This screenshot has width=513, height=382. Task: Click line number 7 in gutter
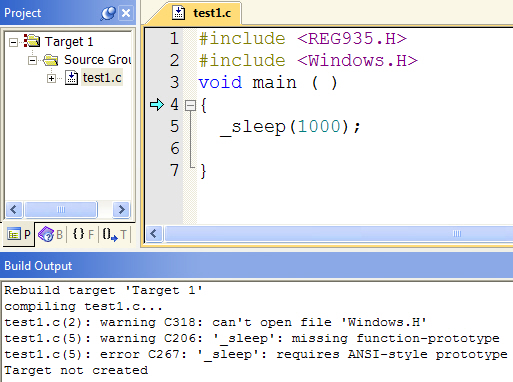[174, 170]
